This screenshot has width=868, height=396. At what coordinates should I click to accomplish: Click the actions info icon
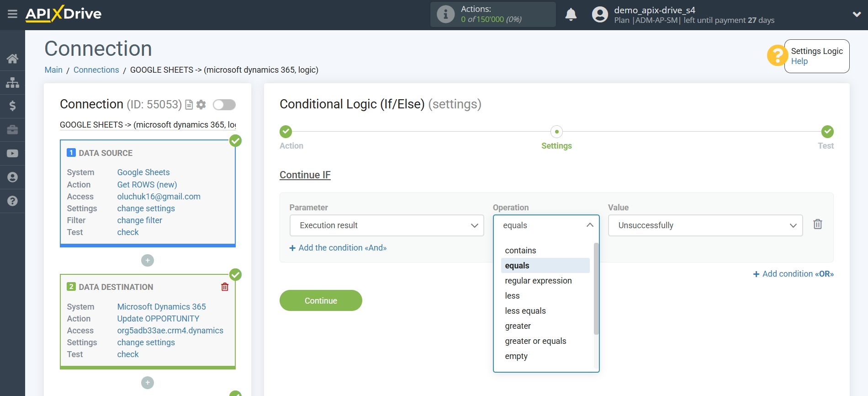click(445, 14)
